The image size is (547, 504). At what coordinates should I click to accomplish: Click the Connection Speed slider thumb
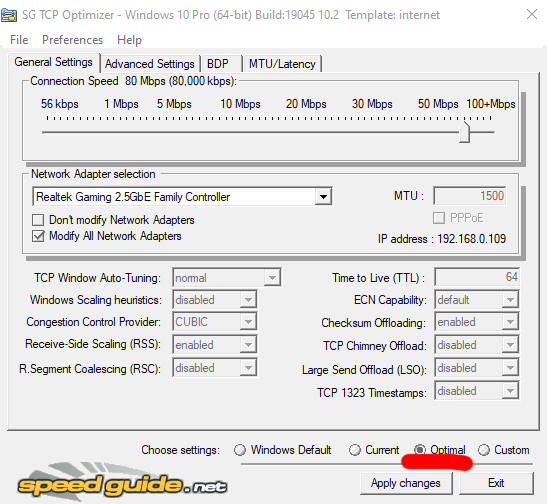coord(464,132)
